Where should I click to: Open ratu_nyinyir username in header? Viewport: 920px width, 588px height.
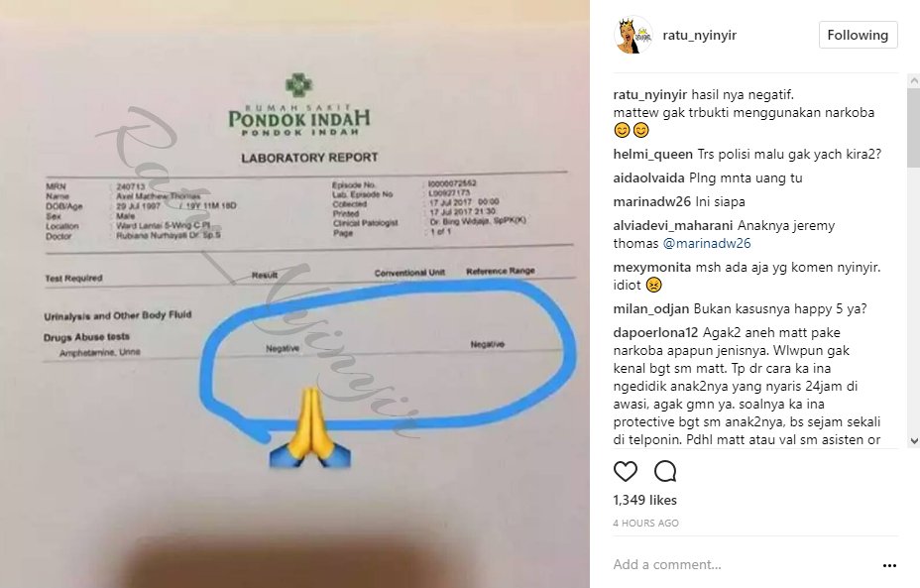[x=699, y=36]
